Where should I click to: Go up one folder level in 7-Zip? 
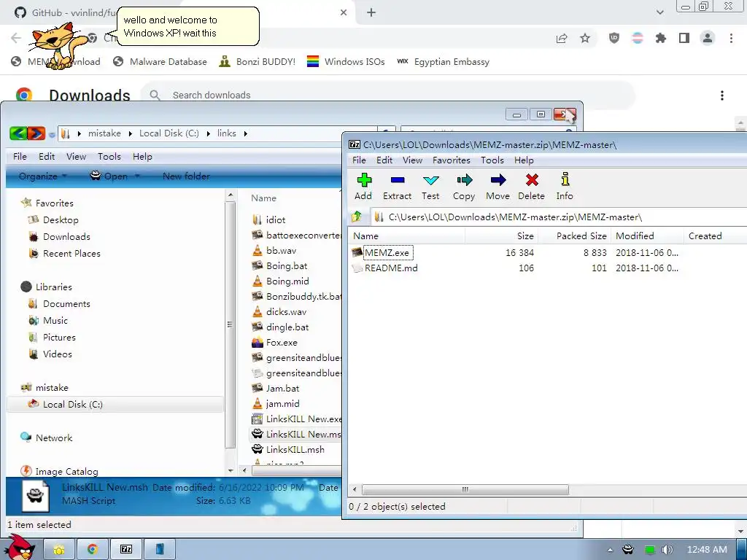point(356,217)
